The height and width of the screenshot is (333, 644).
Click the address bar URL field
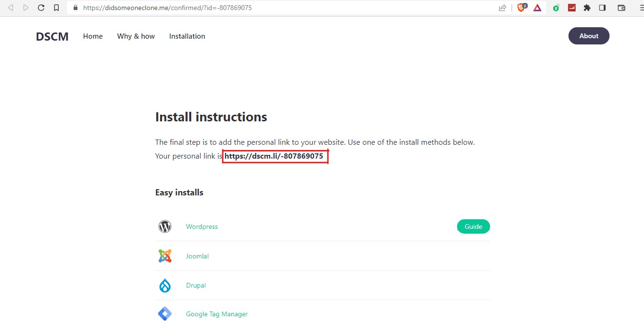(287, 8)
